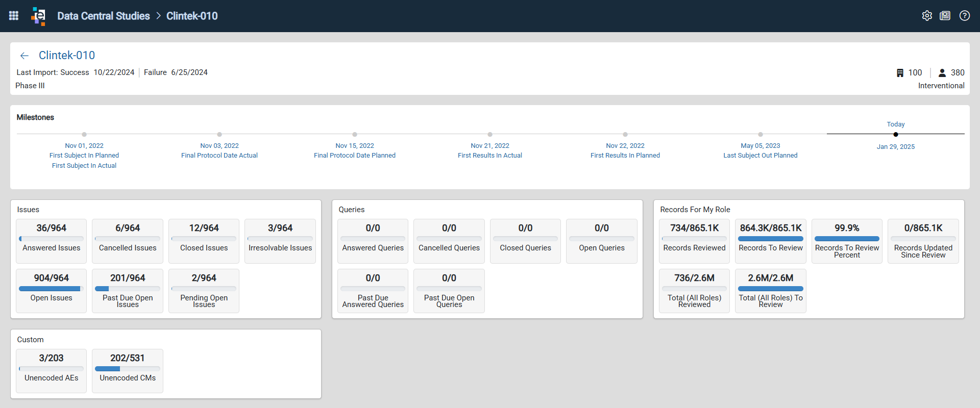The width and height of the screenshot is (980, 408).
Task: Click the Records To Review 864.3K progress bar
Action: click(771, 239)
